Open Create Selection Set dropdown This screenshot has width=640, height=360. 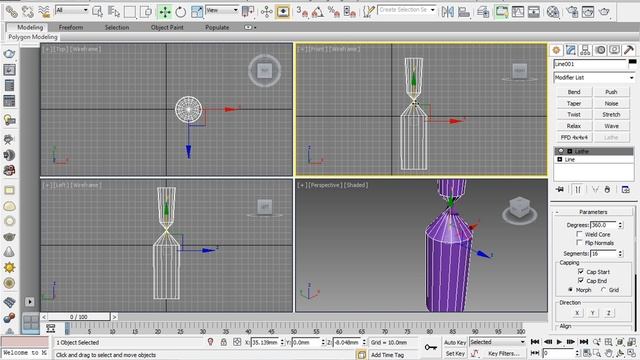click(x=407, y=10)
